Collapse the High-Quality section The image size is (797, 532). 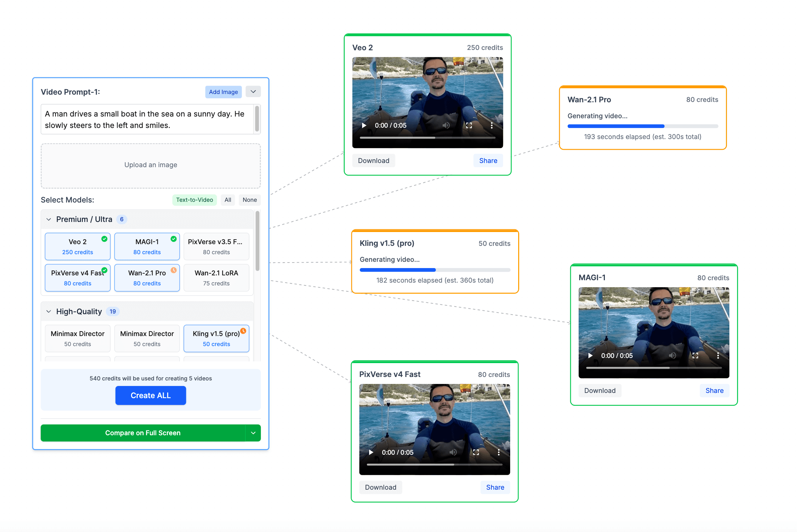[x=49, y=311]
